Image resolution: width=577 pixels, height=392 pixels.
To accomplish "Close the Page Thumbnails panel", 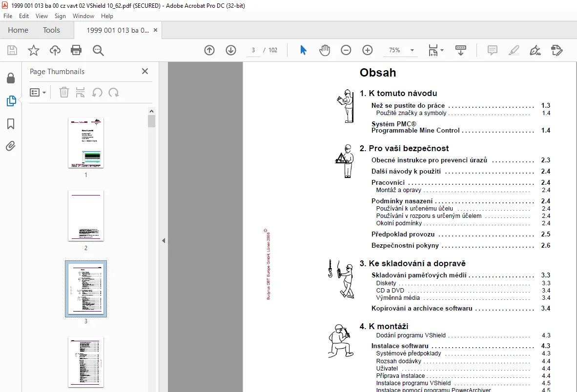I will [x=145, y=71].
